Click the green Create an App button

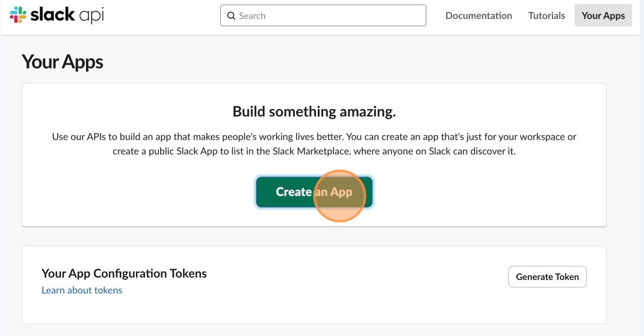[x=314, y=192]
